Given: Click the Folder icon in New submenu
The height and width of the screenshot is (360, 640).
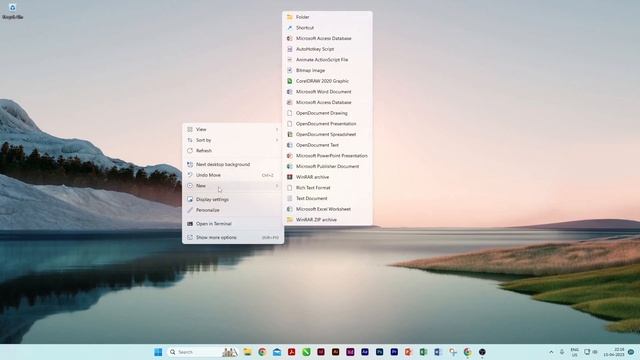Looking at the screenshot, I should tap(290, 17).
